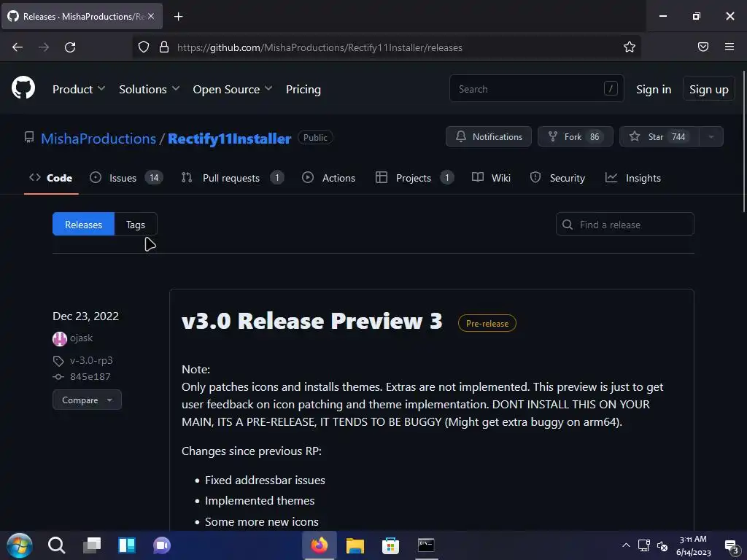Click the network tray icon
The width and height of the screenshot is (747, 560).
(x=644, y=545)
